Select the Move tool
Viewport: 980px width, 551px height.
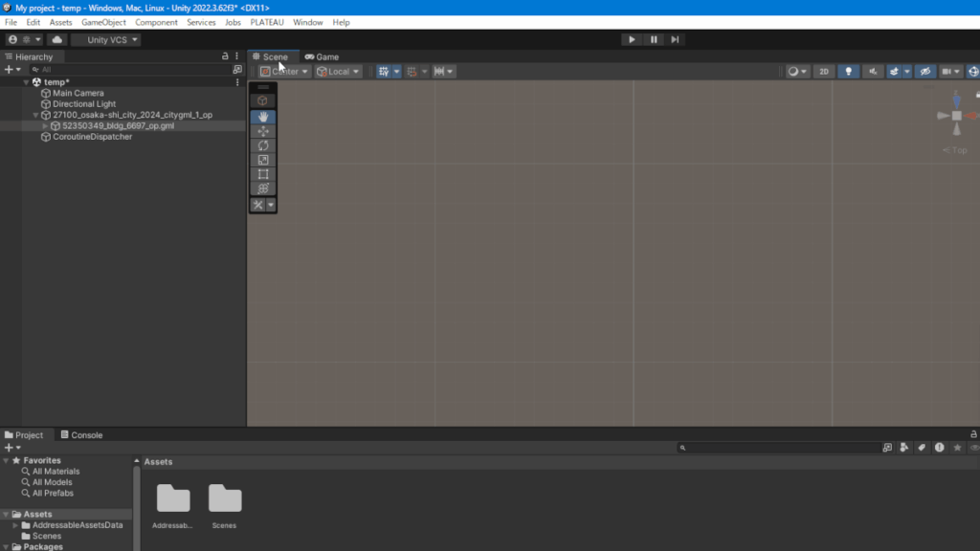click(x=262, y=131)
